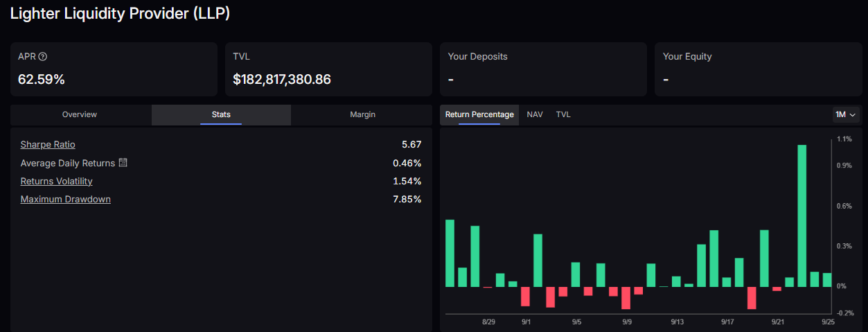Image resolution: width=868 pixels, height=332 pixels.
Task: Click calendar icon beside Average Daily Returns
Action: point(123,163)
